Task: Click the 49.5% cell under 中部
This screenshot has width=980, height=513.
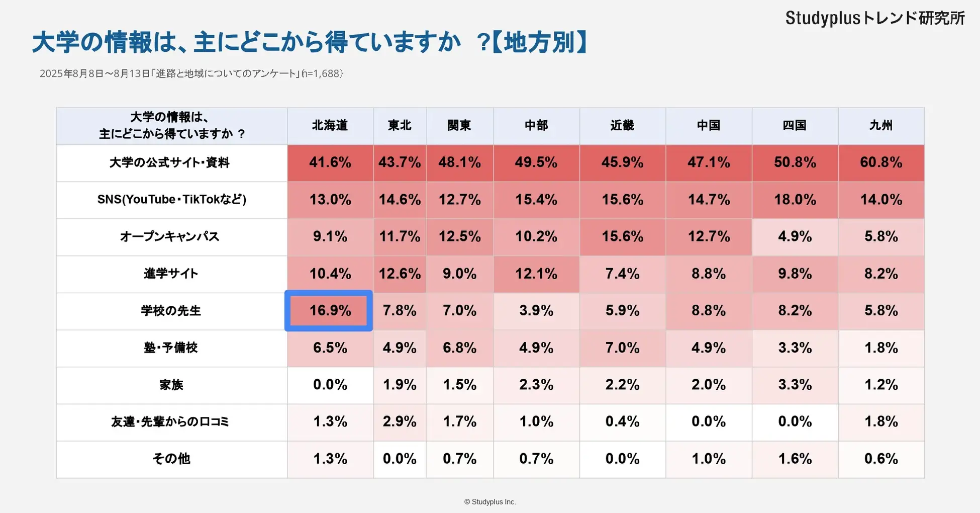Action: 536,162
